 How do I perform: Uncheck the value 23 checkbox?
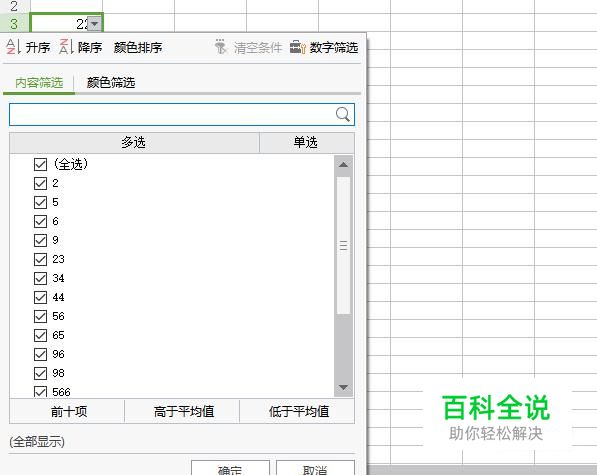point(40,260)
